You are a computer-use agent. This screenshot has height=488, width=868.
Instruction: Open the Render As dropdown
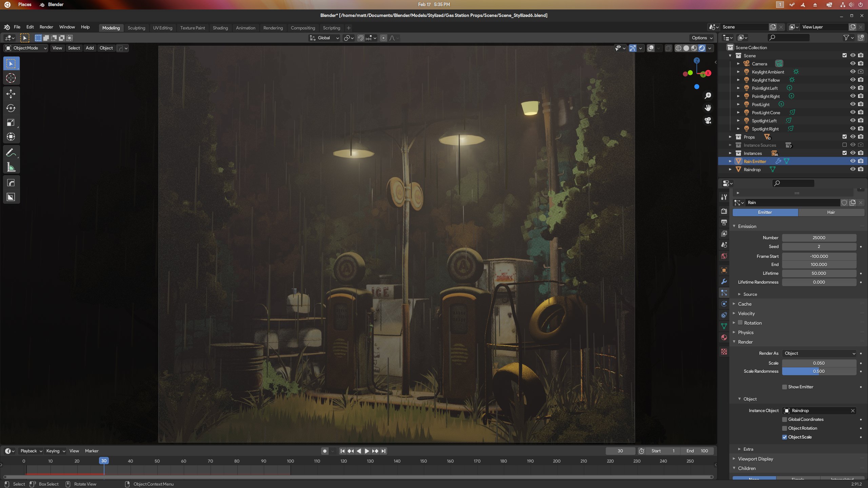pos(819,353)
